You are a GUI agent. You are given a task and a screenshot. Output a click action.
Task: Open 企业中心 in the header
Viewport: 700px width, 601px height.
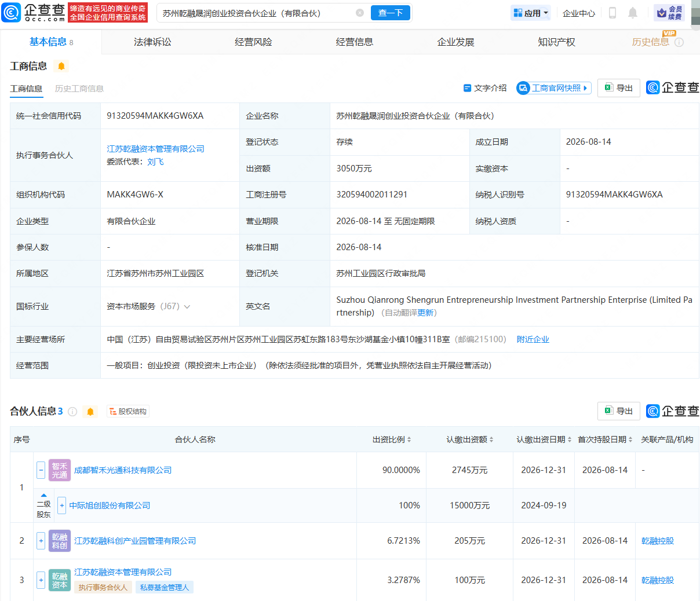[579, 13]
